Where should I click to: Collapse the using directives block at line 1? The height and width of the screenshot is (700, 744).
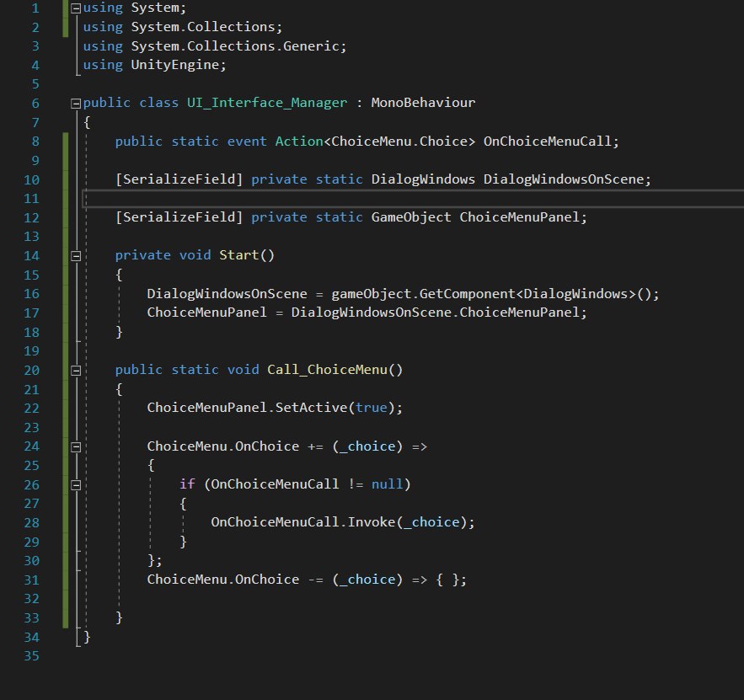(76, 8)
